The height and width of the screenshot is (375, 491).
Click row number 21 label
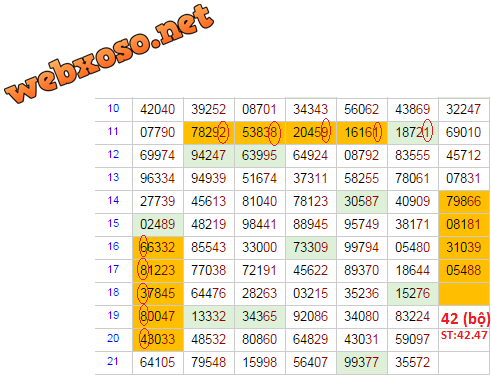pos(113,361)
